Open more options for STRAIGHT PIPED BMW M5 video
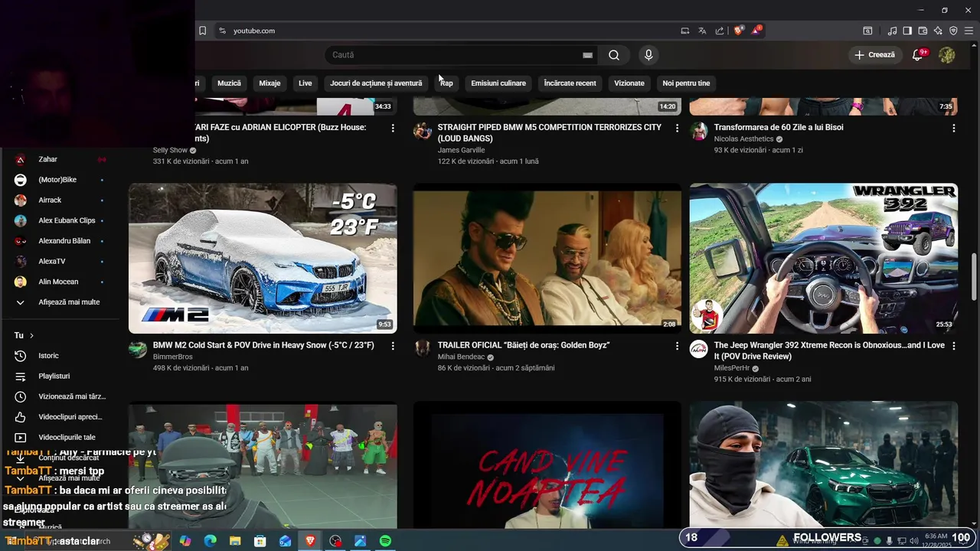The height and width of the screenshot is (551, 980). pos(677,128)
